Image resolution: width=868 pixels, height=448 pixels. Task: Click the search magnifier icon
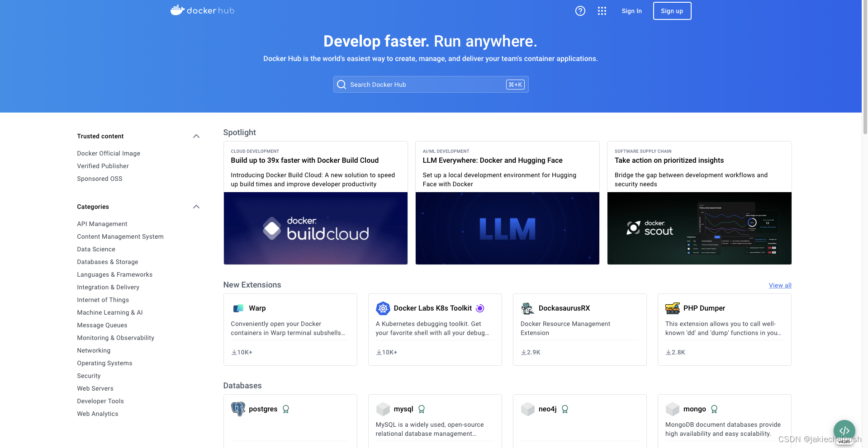(x=342, y=85)
